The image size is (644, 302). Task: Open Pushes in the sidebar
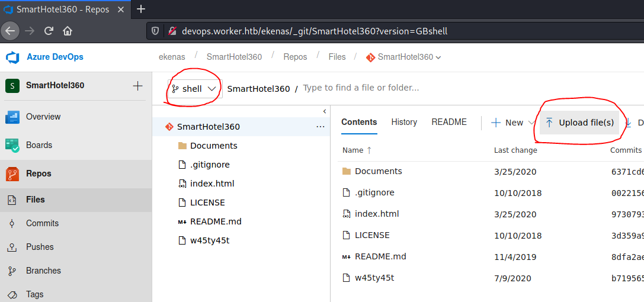[x=40, y=247]
